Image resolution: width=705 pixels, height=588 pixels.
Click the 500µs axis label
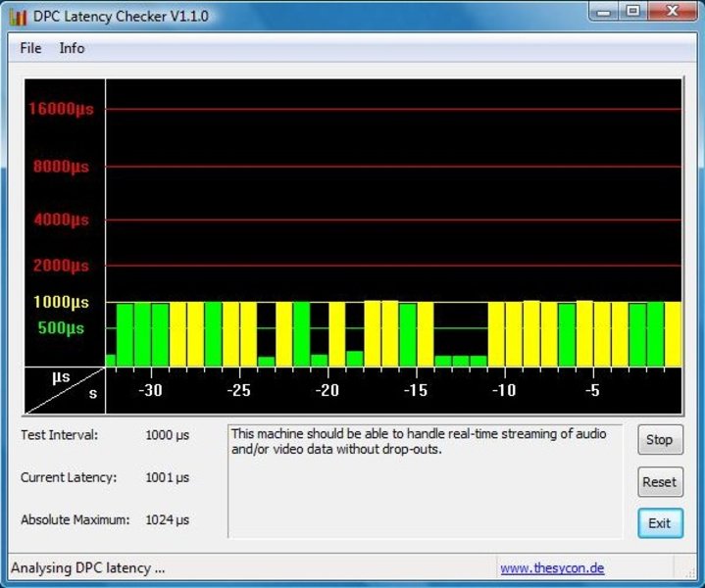[x=61, y=328]
